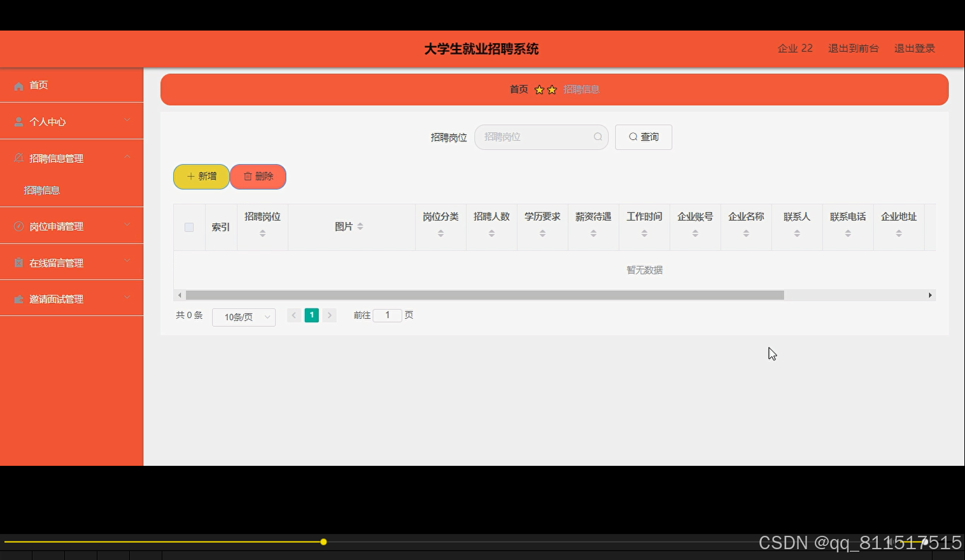Click the home icon beside 首页

[x=18, y=86]
